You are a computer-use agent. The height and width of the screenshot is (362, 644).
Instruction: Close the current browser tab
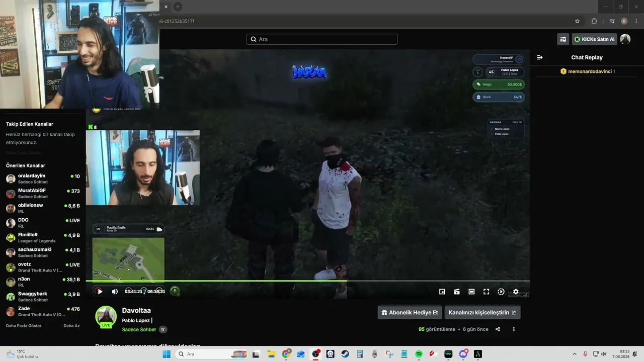(166, 7)
